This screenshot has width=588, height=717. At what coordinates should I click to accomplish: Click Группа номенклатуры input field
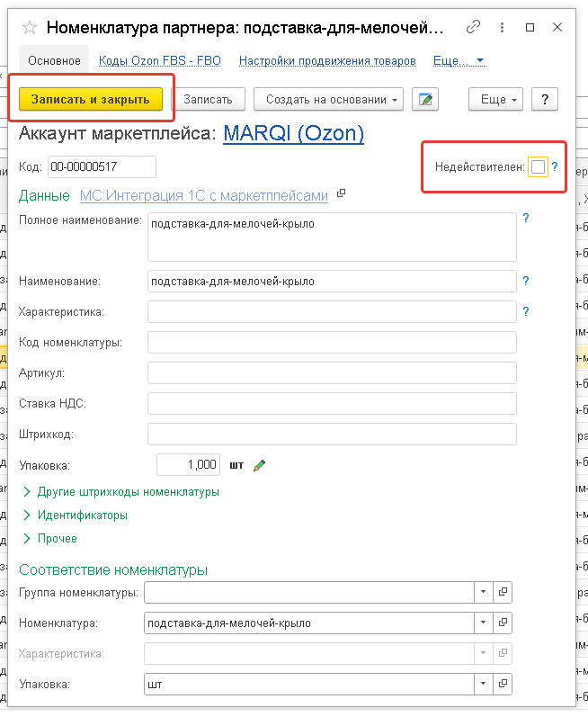309,592
